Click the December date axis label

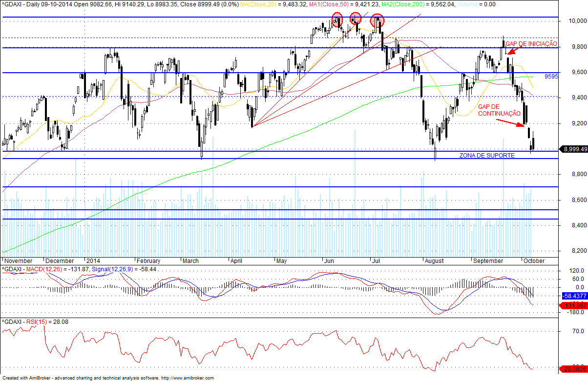(x=60, y=261)
